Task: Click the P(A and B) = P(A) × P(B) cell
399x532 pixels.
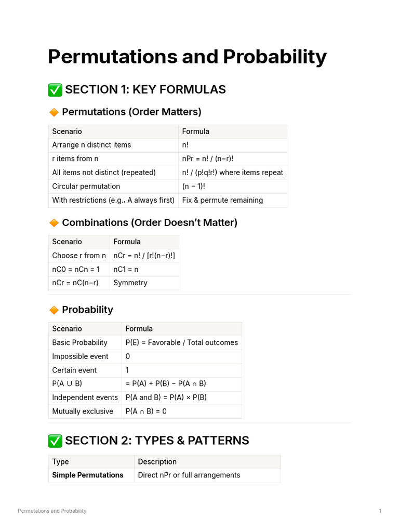Action: (182, 397)
